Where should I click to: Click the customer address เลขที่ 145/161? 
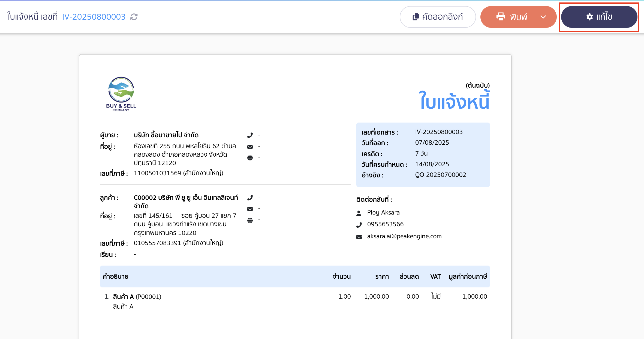[x=185, y=224]
